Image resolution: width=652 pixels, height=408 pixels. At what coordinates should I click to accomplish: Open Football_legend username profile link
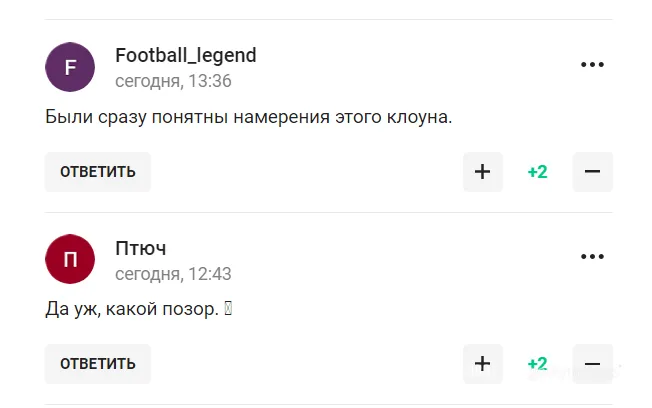click(186, 55)
